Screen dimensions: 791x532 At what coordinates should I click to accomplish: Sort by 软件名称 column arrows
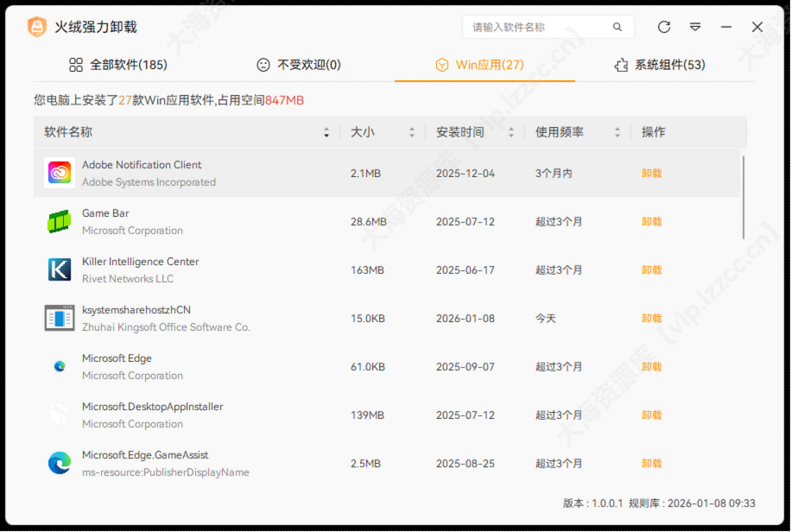click(326, 133)
